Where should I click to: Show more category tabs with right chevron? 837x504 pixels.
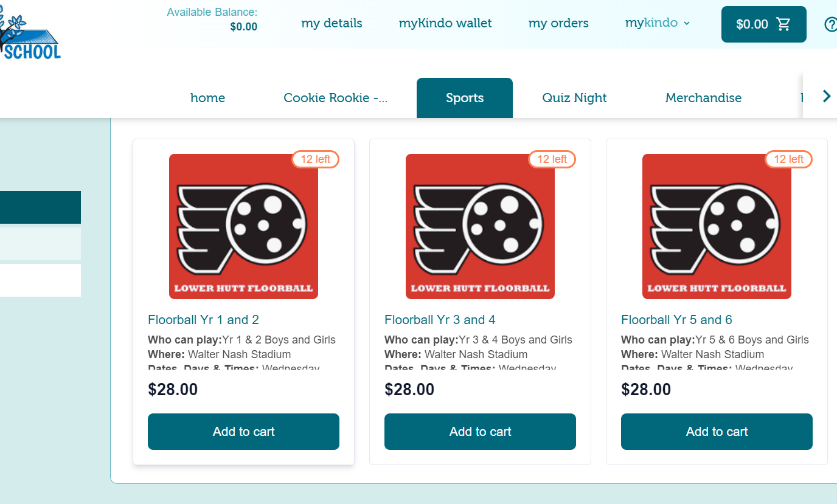[x=826, y=96]
